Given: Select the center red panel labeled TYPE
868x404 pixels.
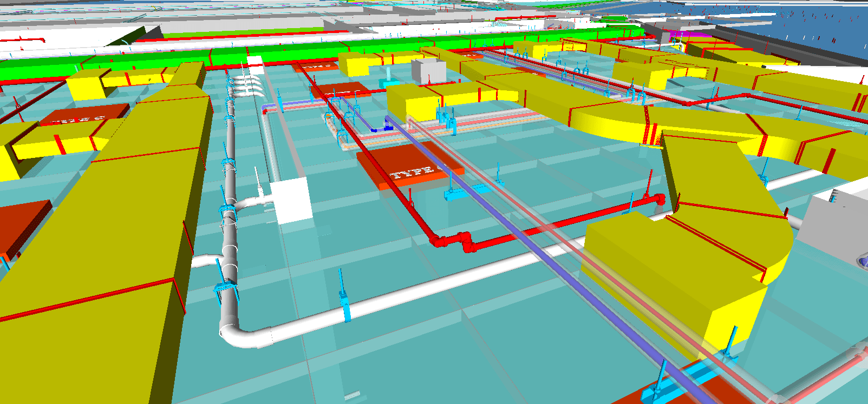Looking at the screenshot, I should [x=409, y=166].
